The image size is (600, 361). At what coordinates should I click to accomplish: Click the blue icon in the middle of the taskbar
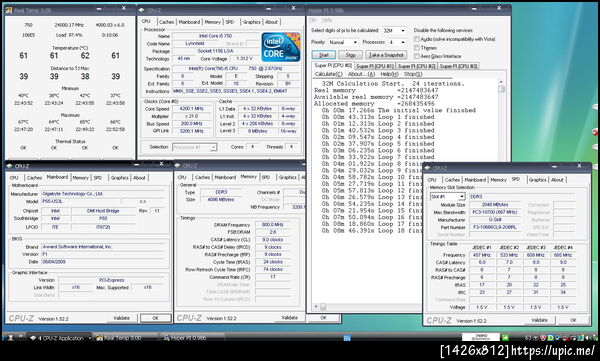coord(347,338)
